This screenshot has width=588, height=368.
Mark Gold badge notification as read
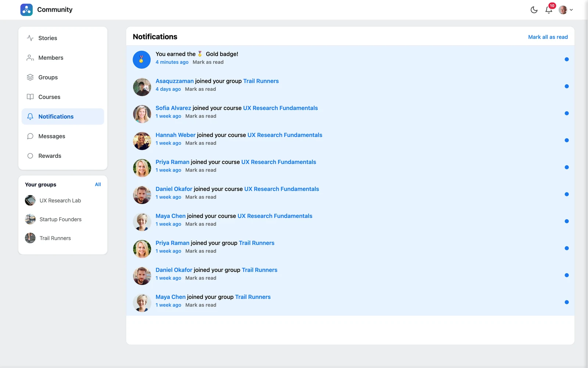(x=208, y=62)
